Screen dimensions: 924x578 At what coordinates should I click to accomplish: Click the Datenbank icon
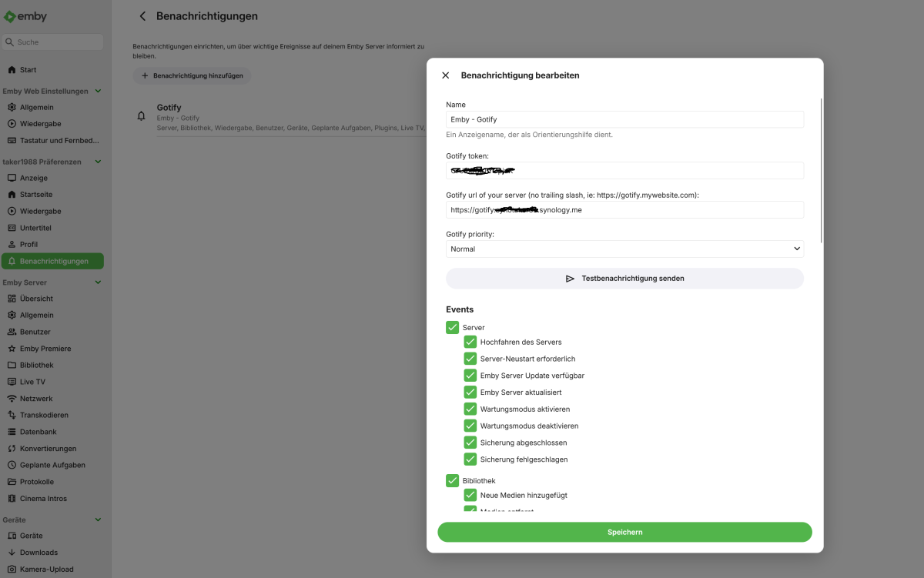[12, 432]
